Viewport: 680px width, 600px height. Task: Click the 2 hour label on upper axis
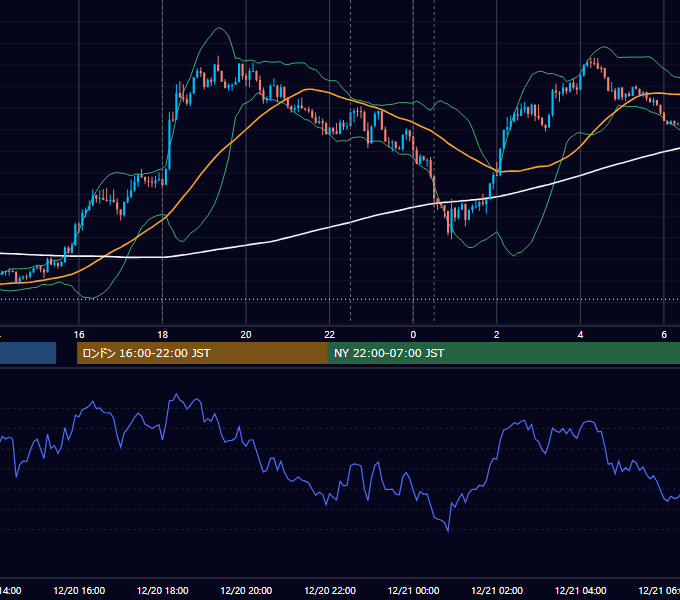coord(497,335)
